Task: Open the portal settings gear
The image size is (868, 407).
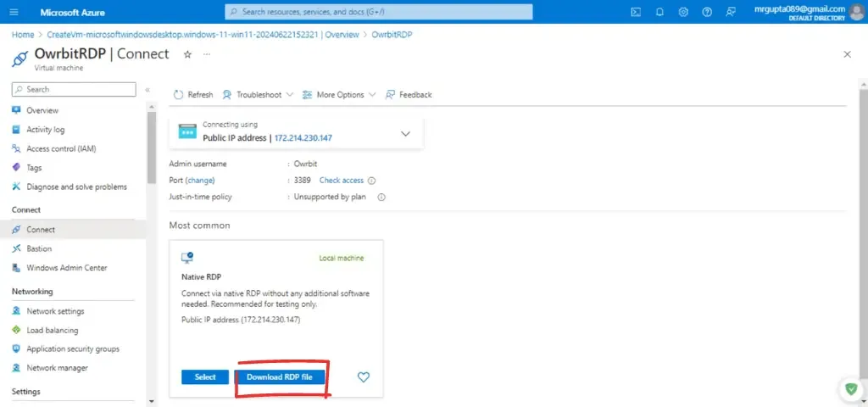Action: click(683, 12)
